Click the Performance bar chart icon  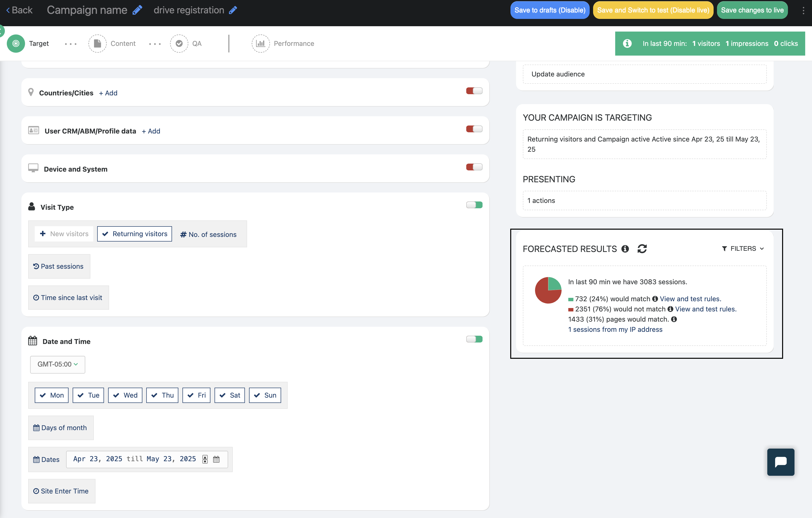pos(261,43)
